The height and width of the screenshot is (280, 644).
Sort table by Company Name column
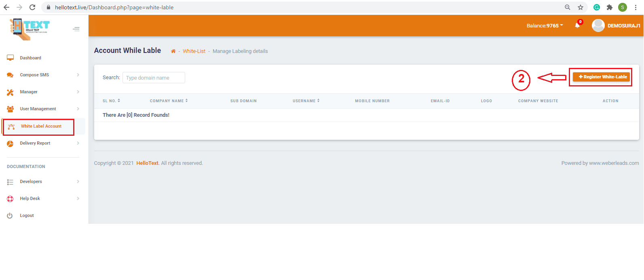pos(169,101)
